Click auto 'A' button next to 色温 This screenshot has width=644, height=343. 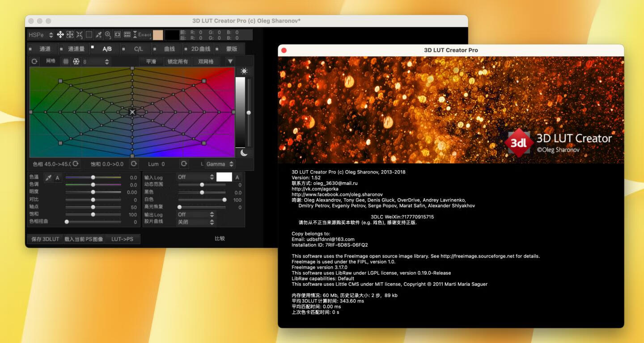click(x=58, y=178)
